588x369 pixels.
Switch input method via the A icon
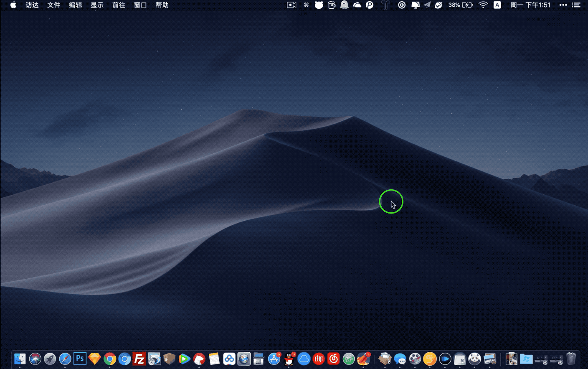[497, 5]
